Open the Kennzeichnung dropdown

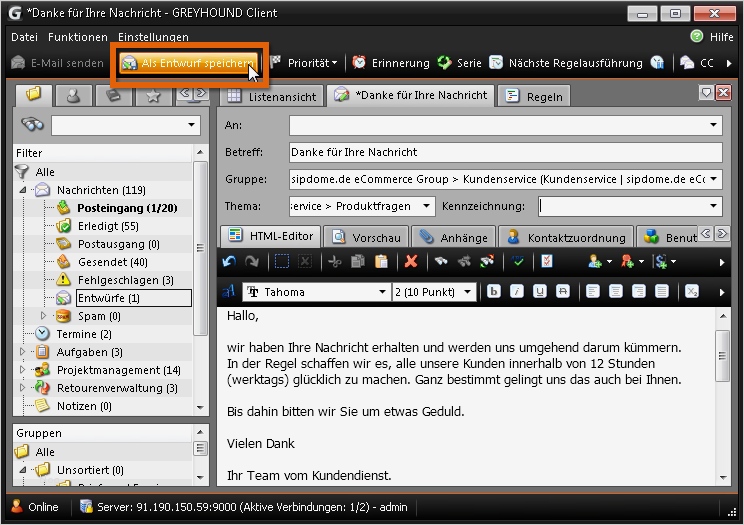tap(714, 206)
